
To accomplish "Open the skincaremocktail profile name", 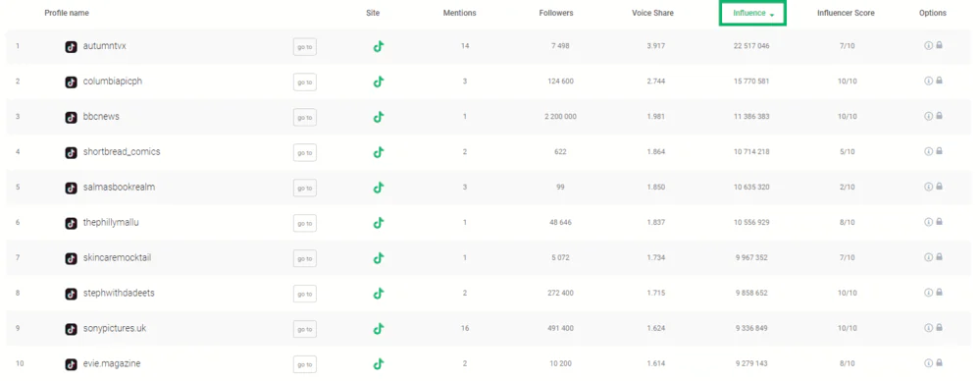I will 117,257.
